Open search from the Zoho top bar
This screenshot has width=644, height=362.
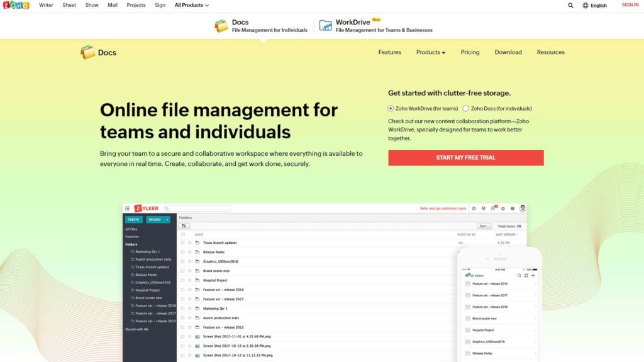pos(570,5)
